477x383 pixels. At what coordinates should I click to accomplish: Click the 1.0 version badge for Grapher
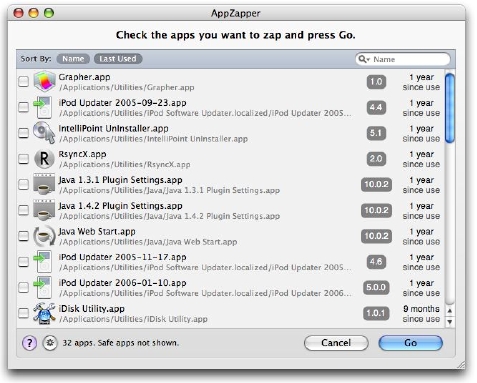[376, 82]
